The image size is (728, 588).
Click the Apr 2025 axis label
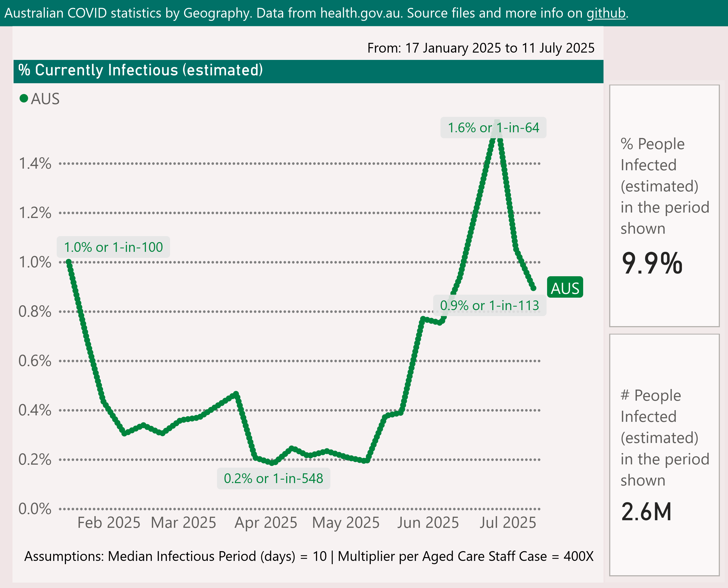tap(266, 523)
